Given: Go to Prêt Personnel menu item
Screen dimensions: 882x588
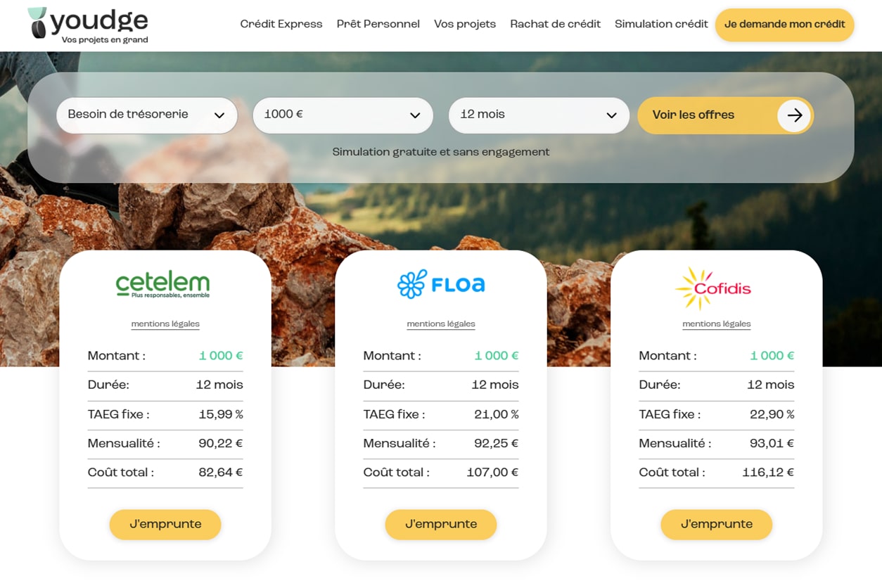Looking at the screenshot, I should (378, 24).
